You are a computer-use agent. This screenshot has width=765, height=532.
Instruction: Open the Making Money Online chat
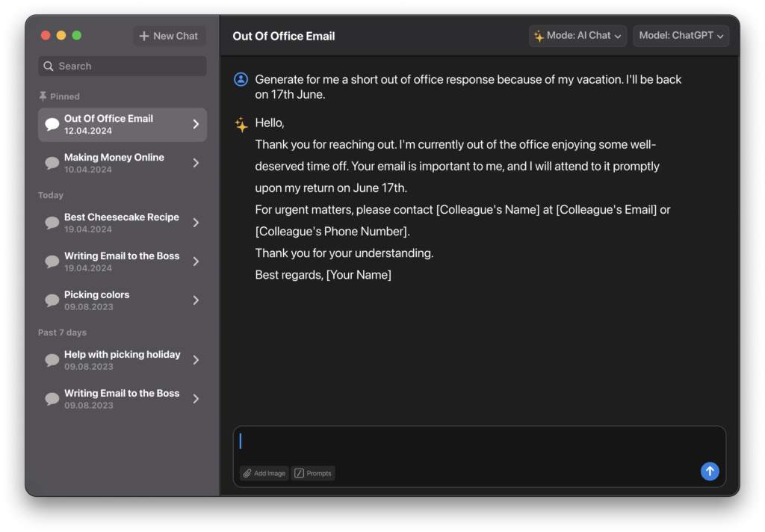coord(122,163)
